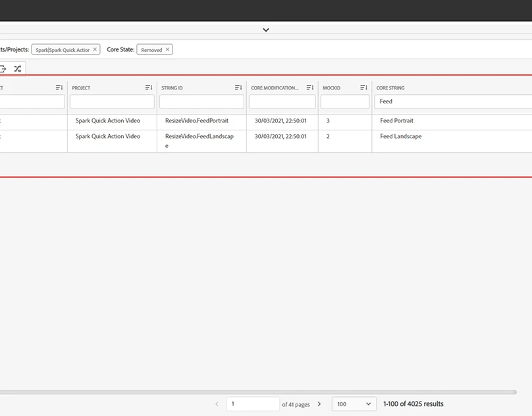Remove the Removed core state filter
The width and height of the screenshot is (532, 416).
tap(167, 49)
